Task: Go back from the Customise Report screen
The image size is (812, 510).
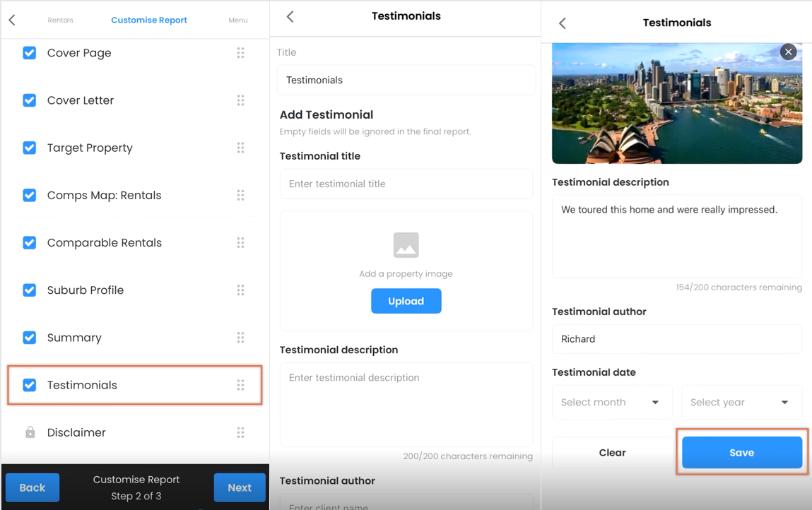Action: click(13, 20)
